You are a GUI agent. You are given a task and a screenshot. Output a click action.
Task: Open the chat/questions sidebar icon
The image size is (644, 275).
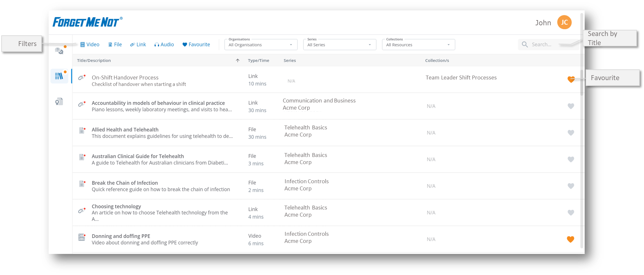59,51
